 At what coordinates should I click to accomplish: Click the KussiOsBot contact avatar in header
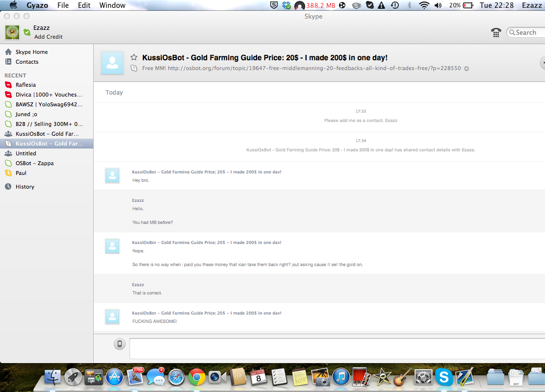[x=112, y=63]
